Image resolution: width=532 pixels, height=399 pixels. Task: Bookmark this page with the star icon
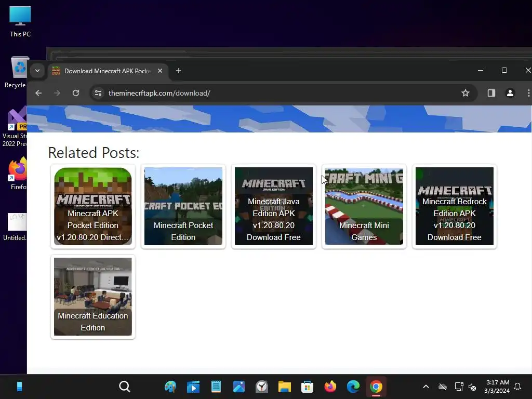pos(465,93)
